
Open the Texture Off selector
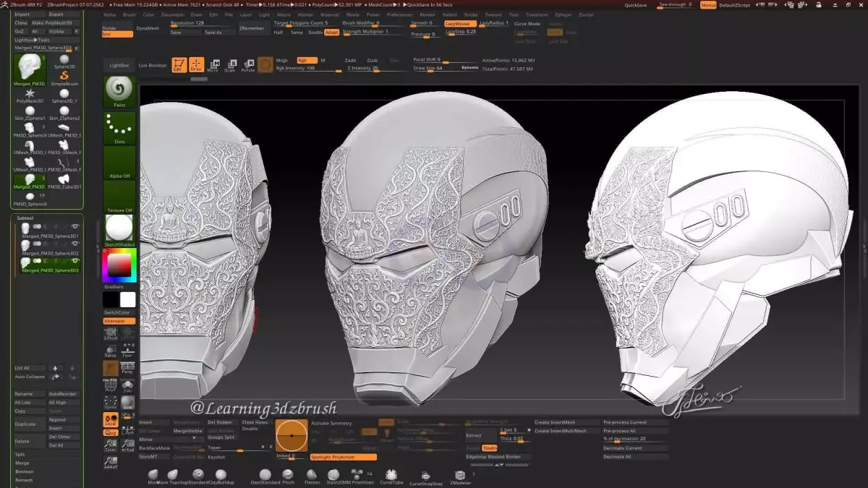coord(119,197)
